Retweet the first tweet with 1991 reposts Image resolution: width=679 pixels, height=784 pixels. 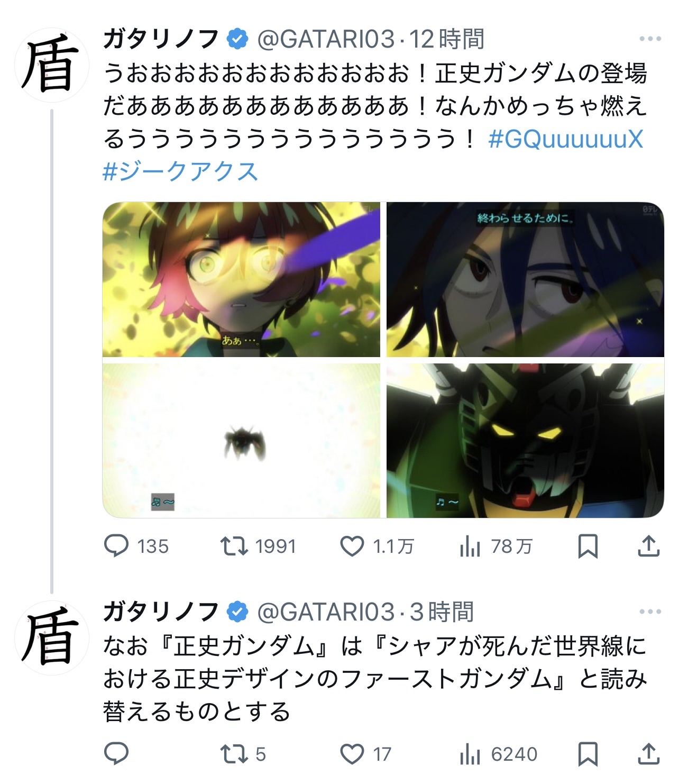coord(258,546)
